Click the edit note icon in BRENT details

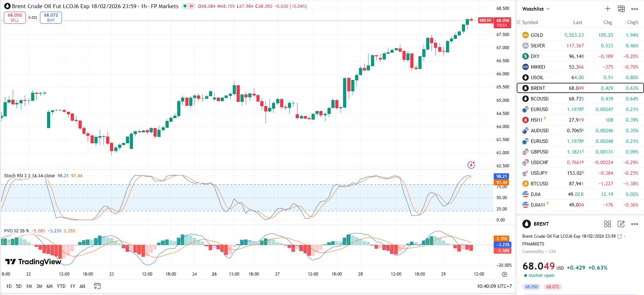point(621,224)
